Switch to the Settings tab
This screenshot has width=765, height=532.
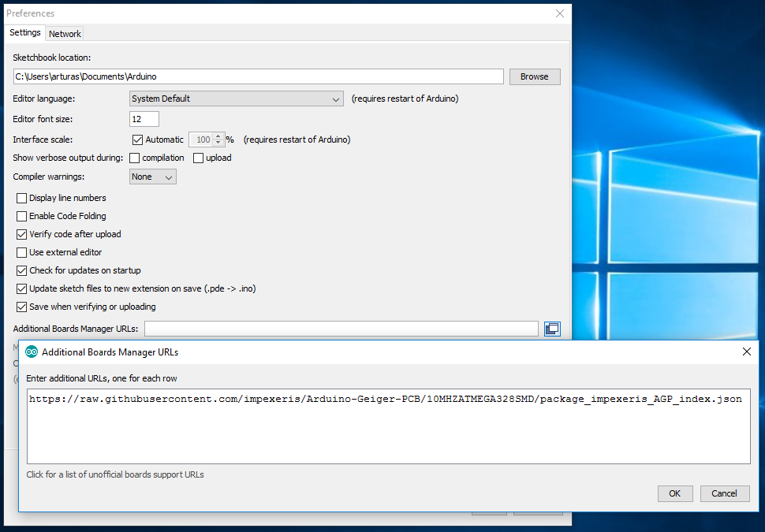25,32
